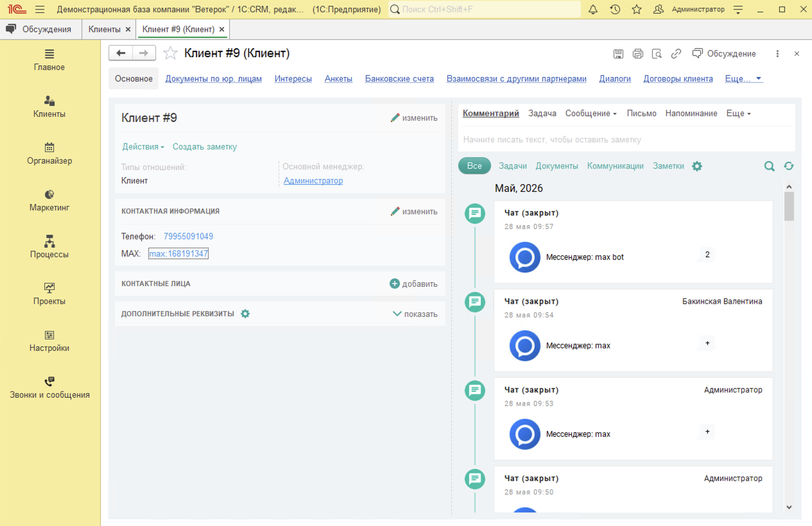This screenshot has height=526, width=812.
Task: Click the note text input field
Action: 626,139
